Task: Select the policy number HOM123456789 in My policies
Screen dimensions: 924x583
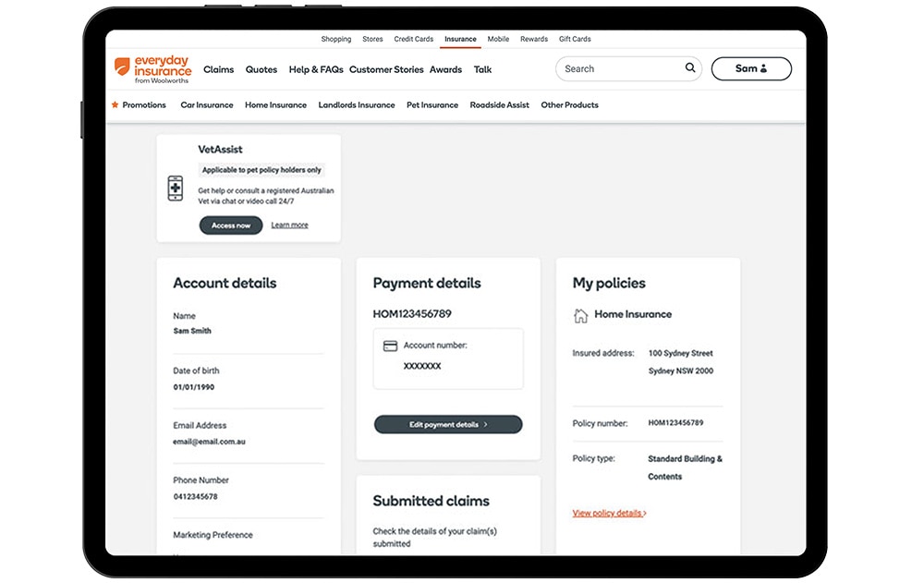Action: click(675, 422)
